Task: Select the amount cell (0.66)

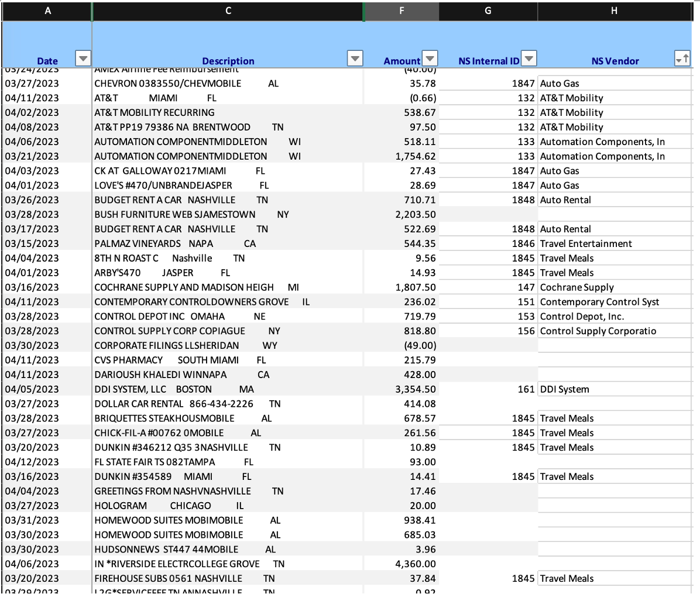Action: (x=402, y=98)
